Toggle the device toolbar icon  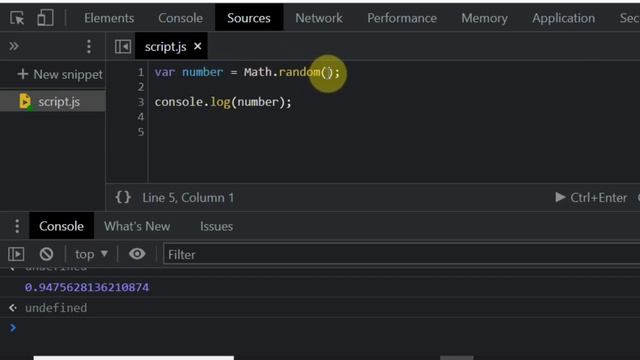point(45,18)
